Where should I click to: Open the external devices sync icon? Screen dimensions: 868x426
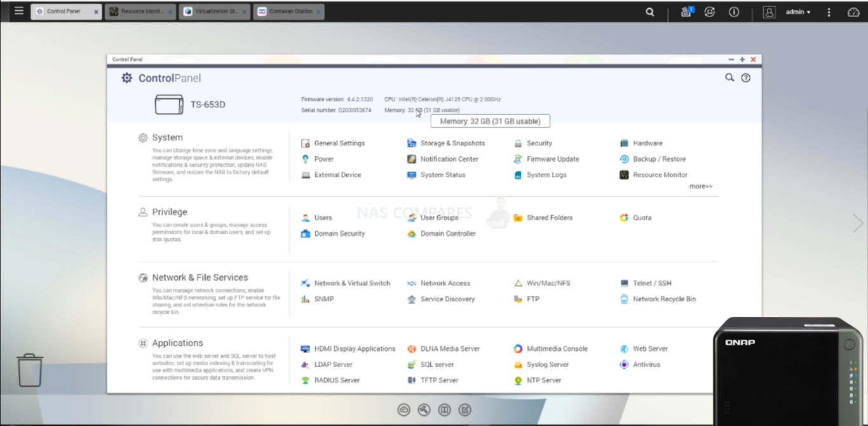click(x=710, y=11)
